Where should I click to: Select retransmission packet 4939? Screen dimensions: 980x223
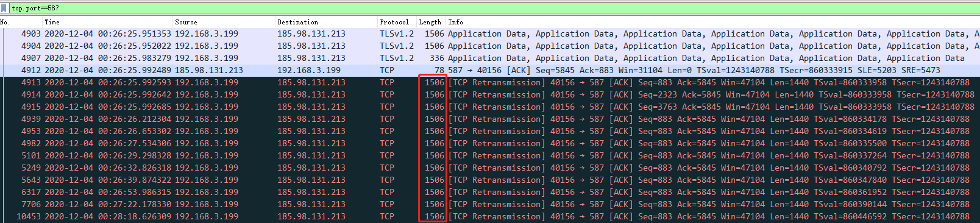(490, 119)
